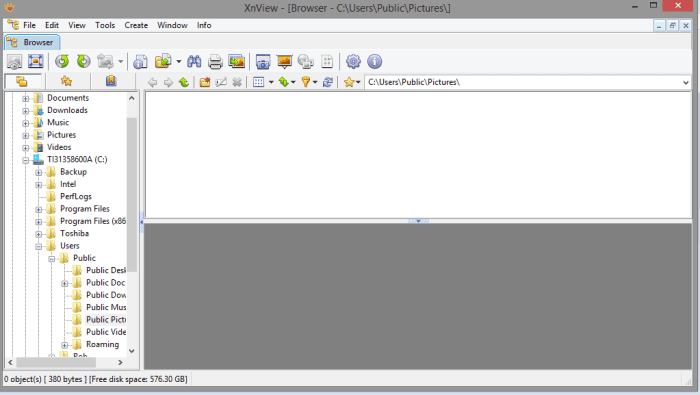Collapse the Public folder node
This screenshot has height=395, width=700.
(x=52, y=258)
